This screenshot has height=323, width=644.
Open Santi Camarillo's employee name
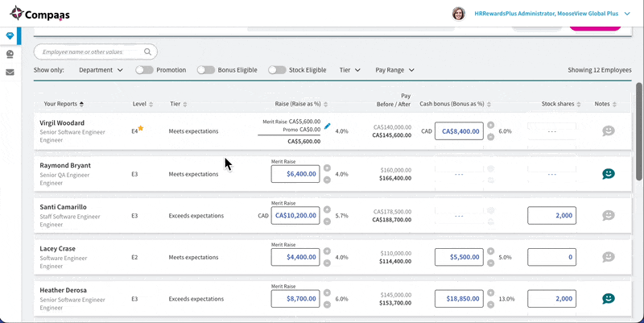(x=64, y=207)
